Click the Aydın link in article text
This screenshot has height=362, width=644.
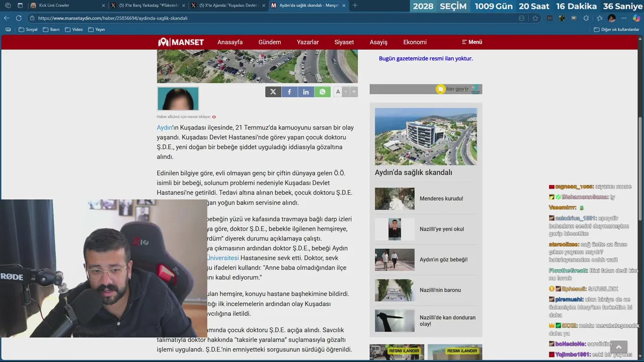[x=165, y=128]
